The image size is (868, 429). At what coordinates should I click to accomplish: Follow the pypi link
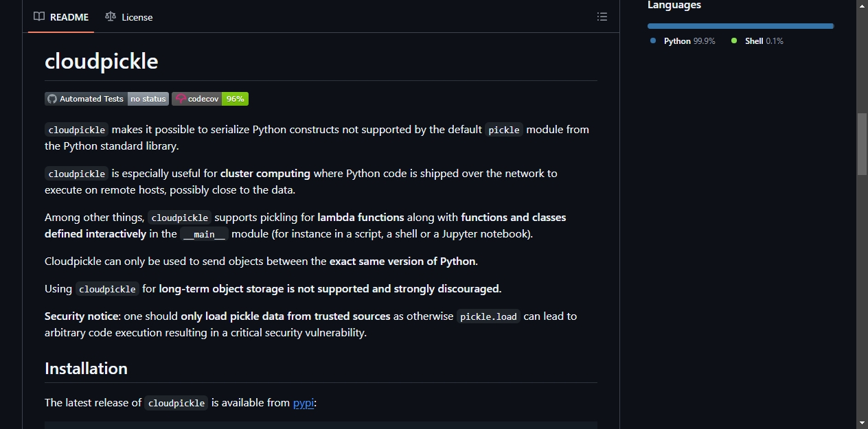pyautogui.click(x=304, y=403)
